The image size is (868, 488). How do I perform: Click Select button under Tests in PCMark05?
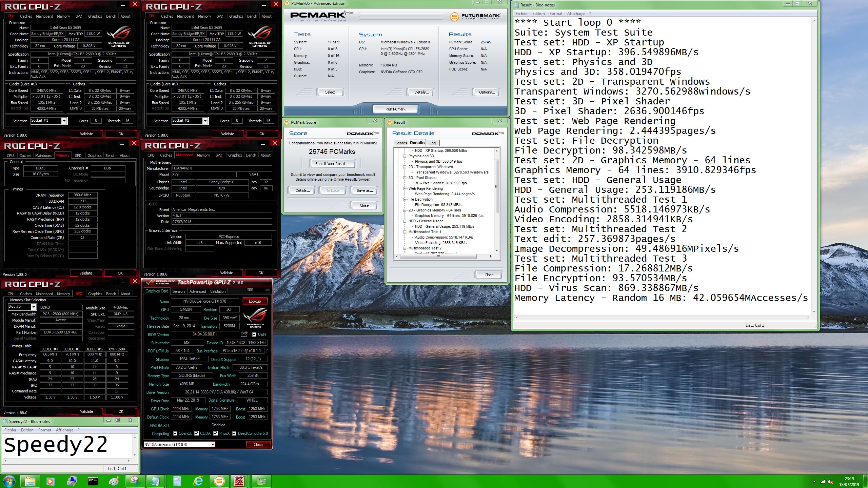tap(331, 92)
